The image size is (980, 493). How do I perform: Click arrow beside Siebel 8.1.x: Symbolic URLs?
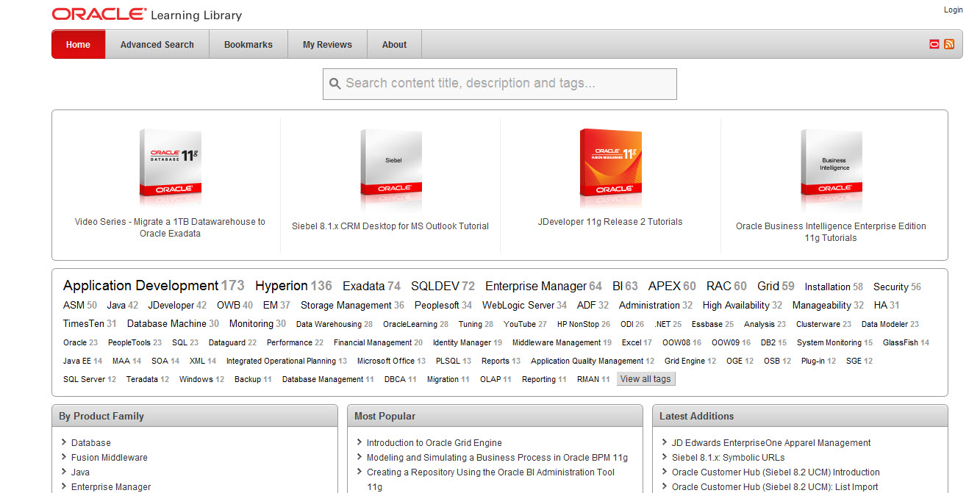click(665, 457)
